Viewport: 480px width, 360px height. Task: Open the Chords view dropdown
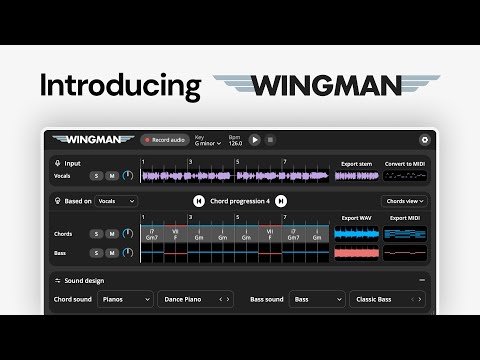[x=404, y=201]
